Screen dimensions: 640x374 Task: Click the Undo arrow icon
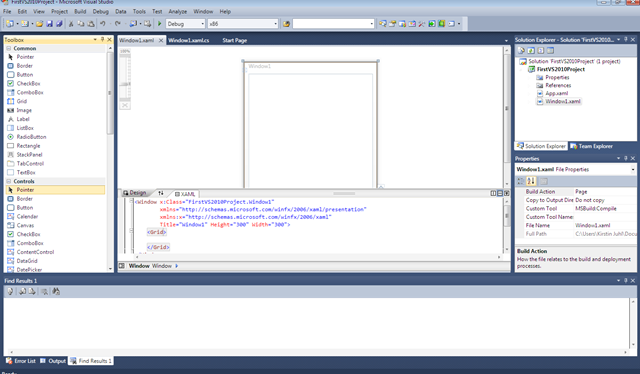tap(102, 24)
